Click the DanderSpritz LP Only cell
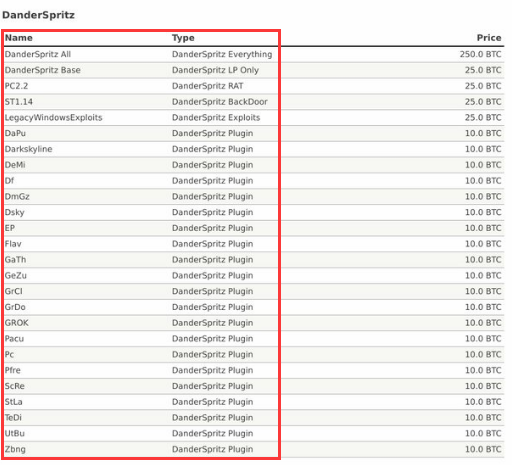 point(215,70)
